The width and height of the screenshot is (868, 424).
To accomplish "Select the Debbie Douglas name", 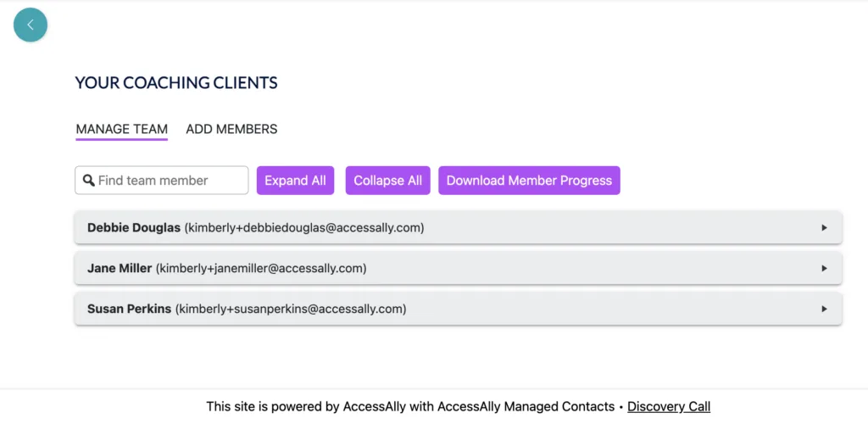I will tap(134, 227).
